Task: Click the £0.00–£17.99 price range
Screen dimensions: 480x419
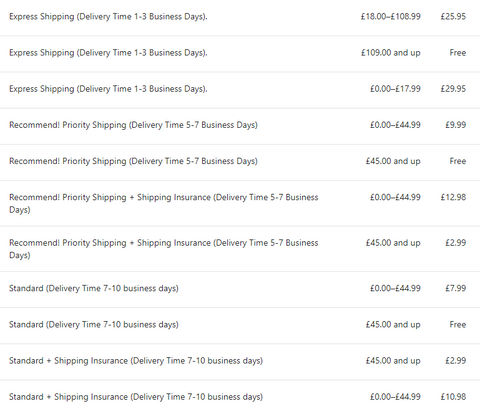Action: 395,89
